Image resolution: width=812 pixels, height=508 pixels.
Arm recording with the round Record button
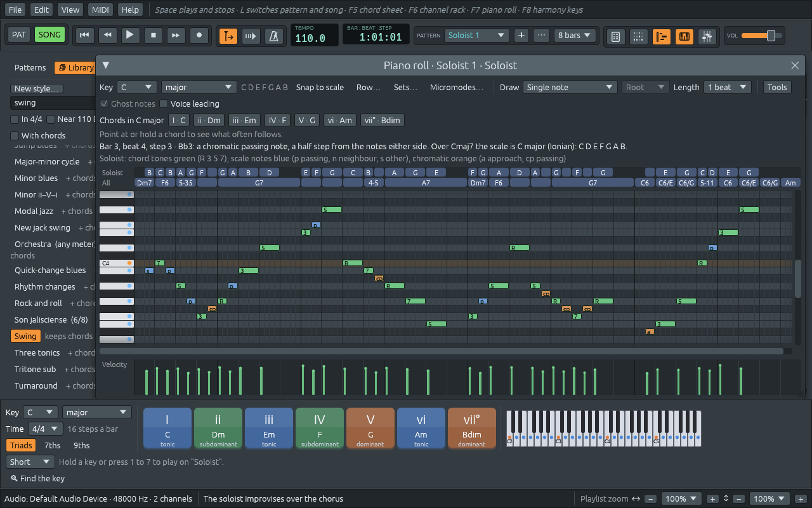199,36
